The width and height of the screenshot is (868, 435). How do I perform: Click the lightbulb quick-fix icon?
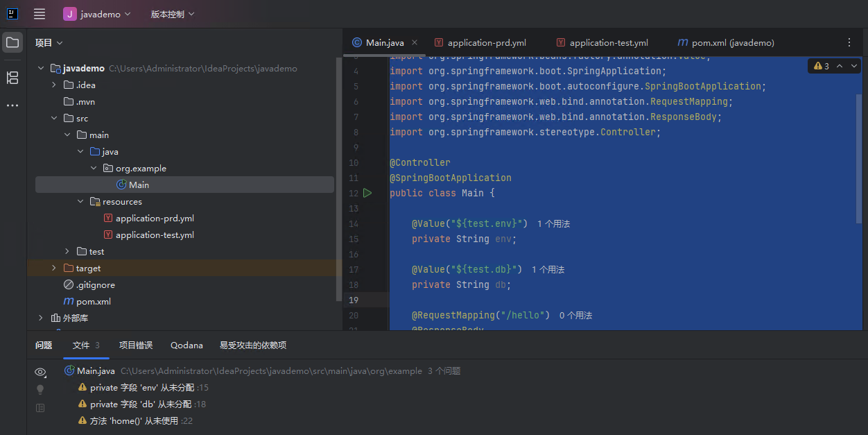click(40, 390)
